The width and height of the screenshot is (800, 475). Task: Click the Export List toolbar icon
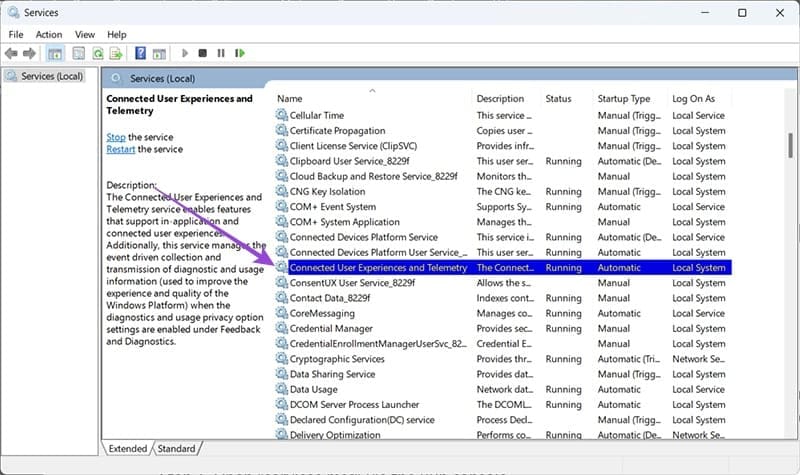pyautogui.click(x=117, y=53)
